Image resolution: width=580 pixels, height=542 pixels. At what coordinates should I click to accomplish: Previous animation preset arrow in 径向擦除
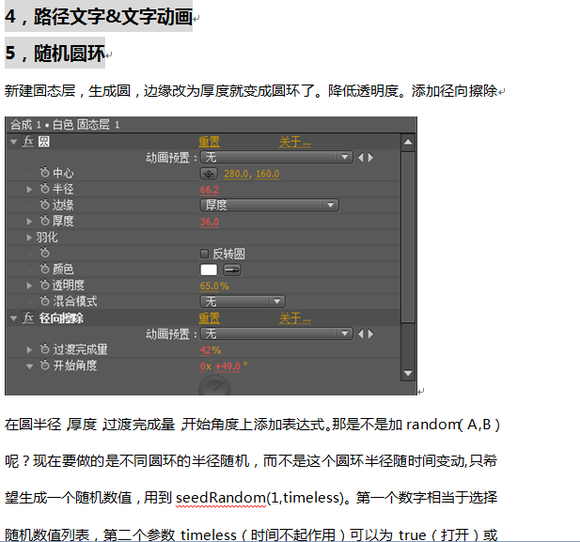(x=361, y=334)
